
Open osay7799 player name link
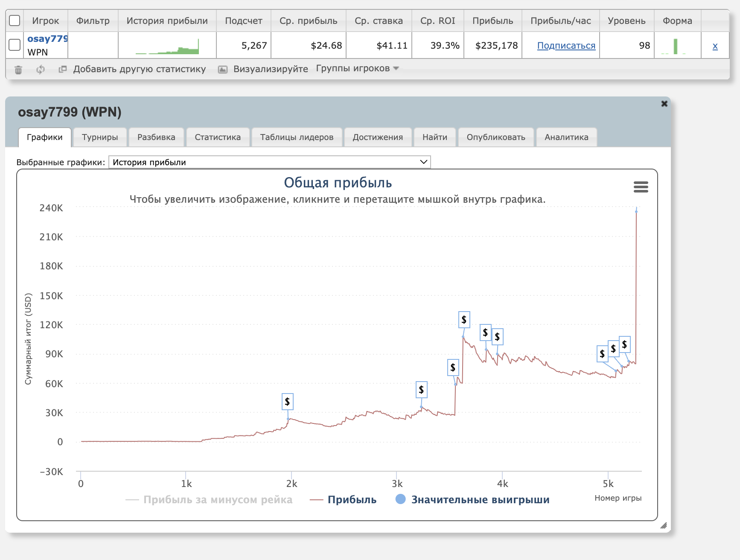47,39
